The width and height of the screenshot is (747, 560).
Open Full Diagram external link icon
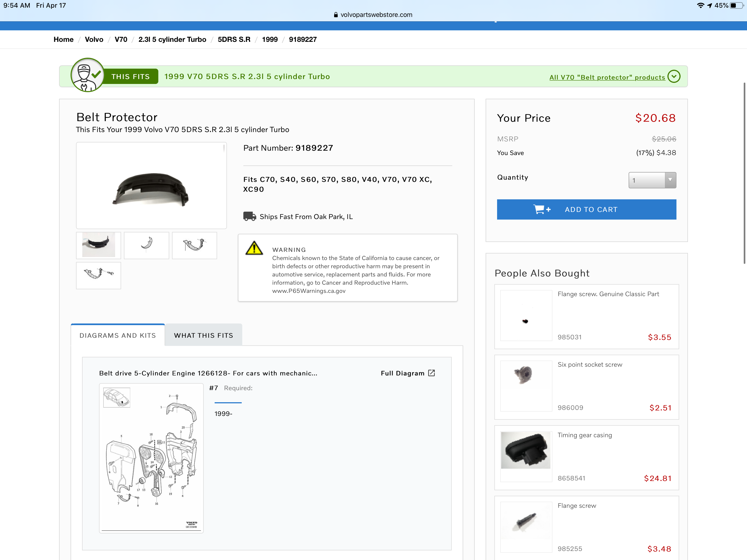(x=431, y=373)
